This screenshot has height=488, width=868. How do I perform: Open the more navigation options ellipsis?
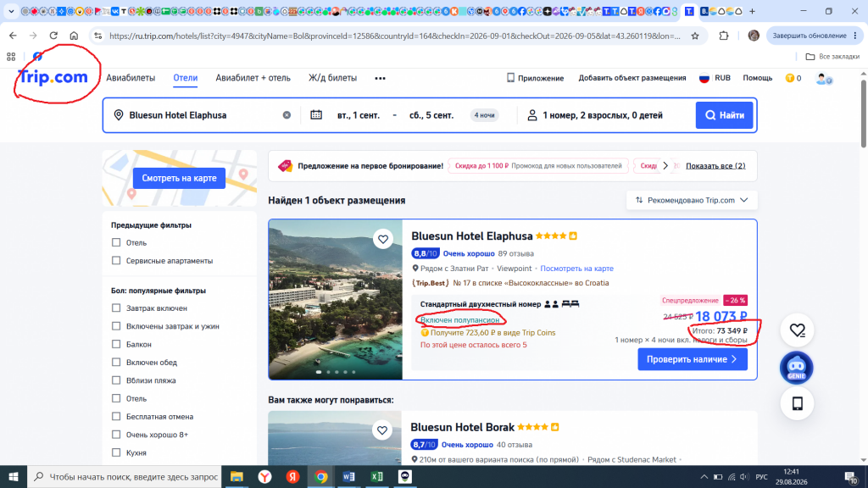[380, 78]
